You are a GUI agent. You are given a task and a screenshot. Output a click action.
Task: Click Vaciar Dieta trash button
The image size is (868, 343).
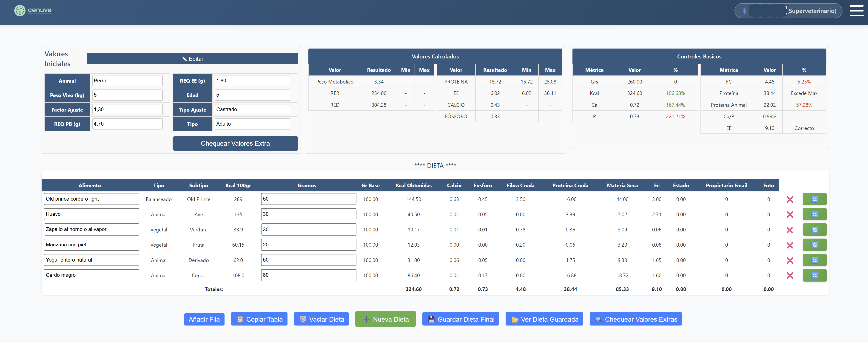coord(321,319)
